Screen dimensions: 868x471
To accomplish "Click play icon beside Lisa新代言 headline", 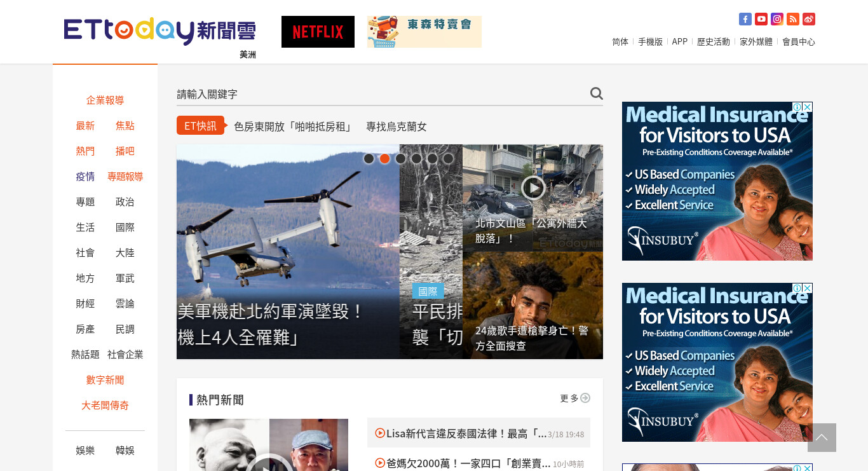I will point(380,433).
